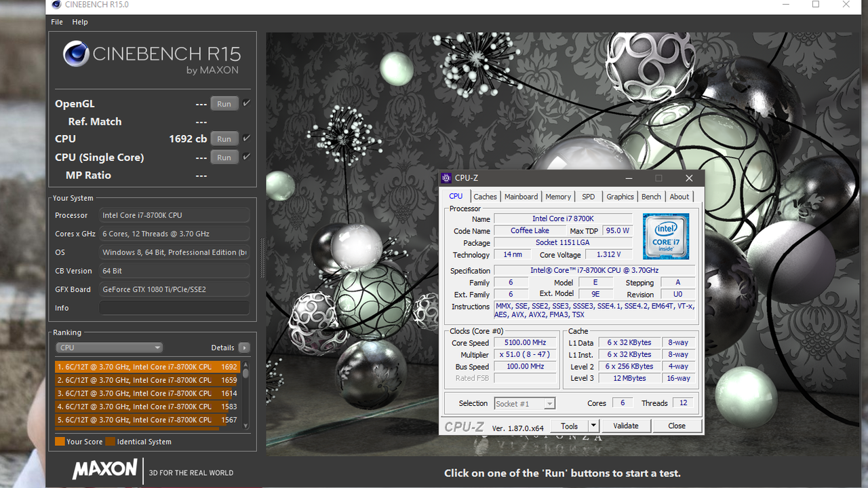Screen dimensions: 868x488
Task: Click the Cores x GHz field value
Action: (x=174, y=233)
